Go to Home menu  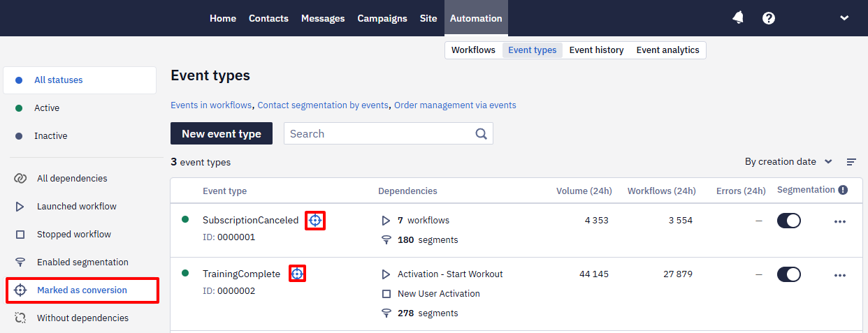[x=223, y=18]
